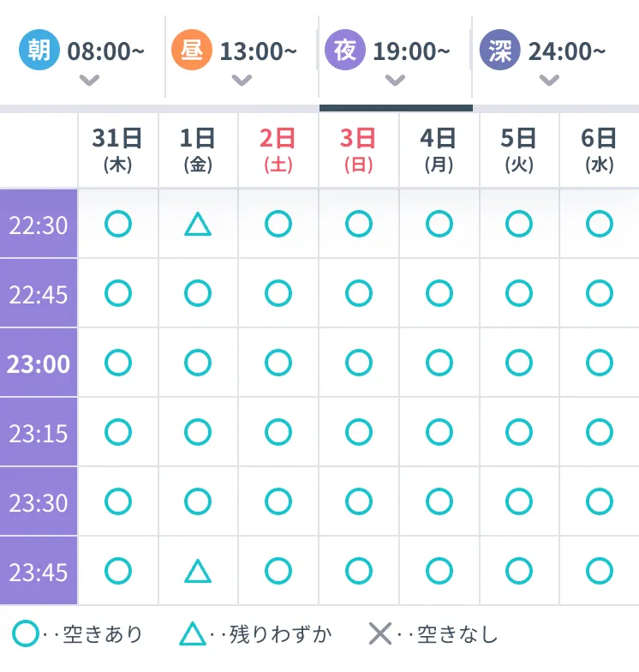Select 23:45 circle on 4日 Monday
639x672 pixels.
439,571
